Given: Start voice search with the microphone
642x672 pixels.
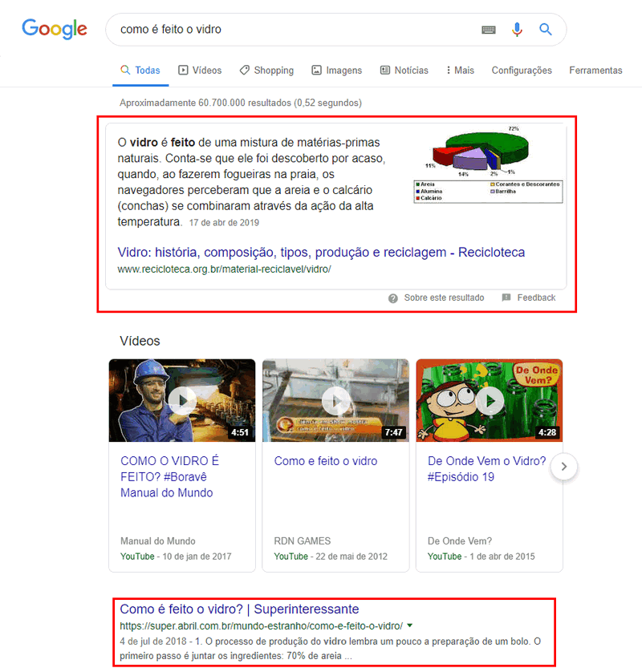Looking at the screenshot, I should pos(517,30).
